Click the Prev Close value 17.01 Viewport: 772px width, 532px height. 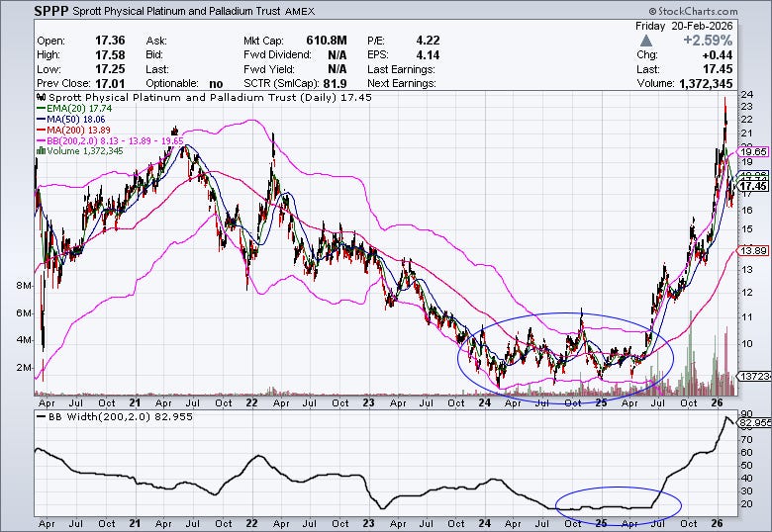(110, 83)
